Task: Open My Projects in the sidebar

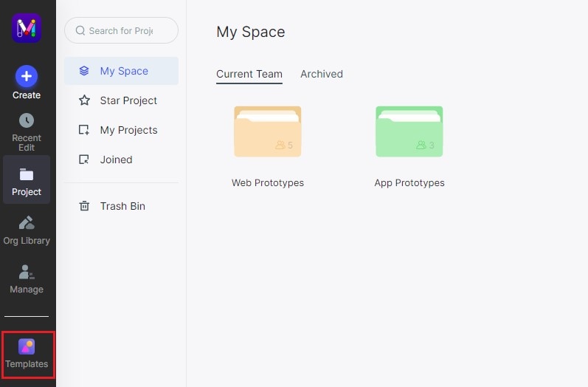Action: (128, 130)
